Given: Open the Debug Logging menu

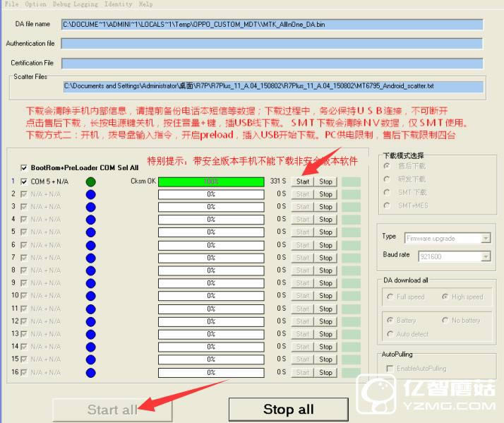Looking at the screenshot, I should tap(75, 4).
